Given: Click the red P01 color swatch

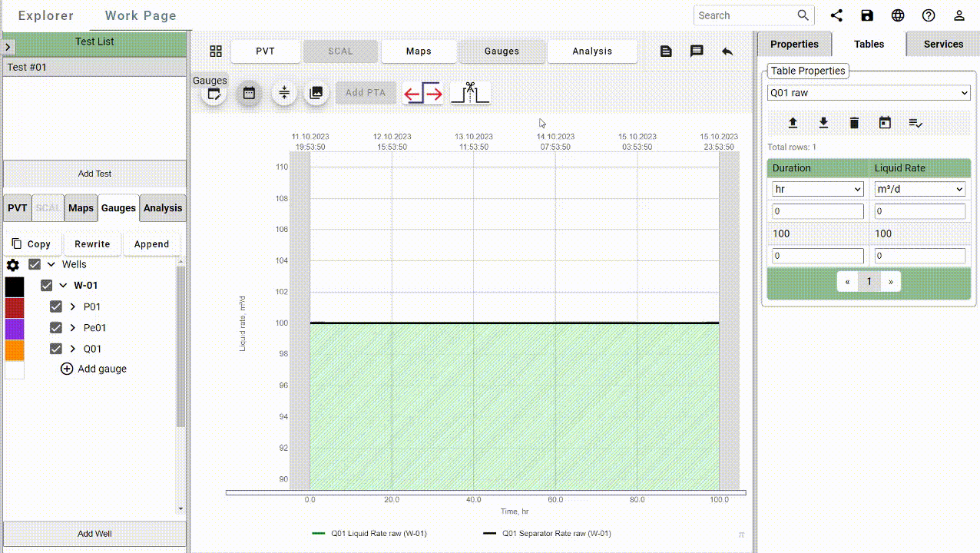Looking at the screenshot, I should coord(15,308).
